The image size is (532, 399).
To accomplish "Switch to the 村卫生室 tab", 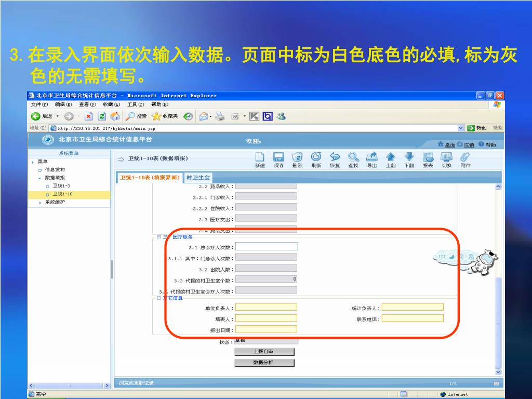I will click(x=198, y=178).
